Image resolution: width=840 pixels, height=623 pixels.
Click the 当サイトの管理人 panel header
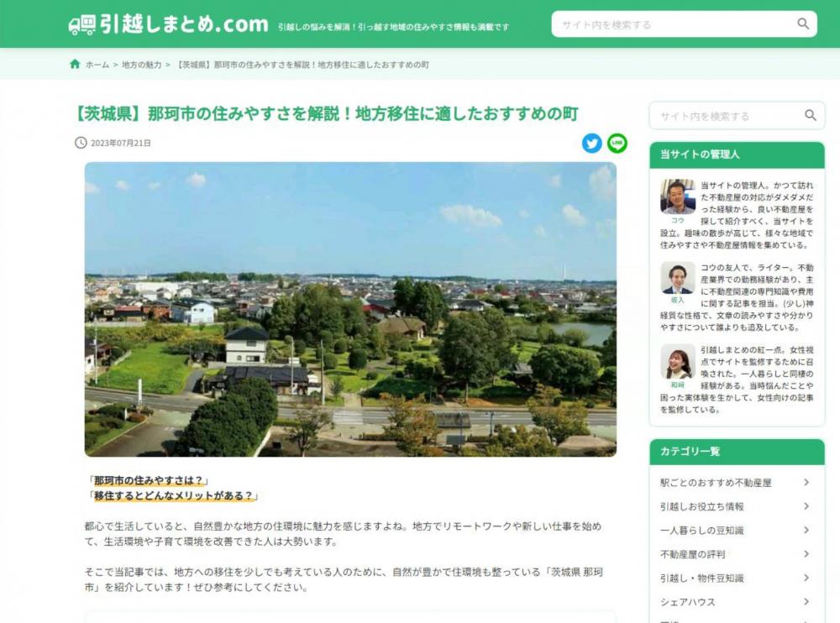click(737, 154)
